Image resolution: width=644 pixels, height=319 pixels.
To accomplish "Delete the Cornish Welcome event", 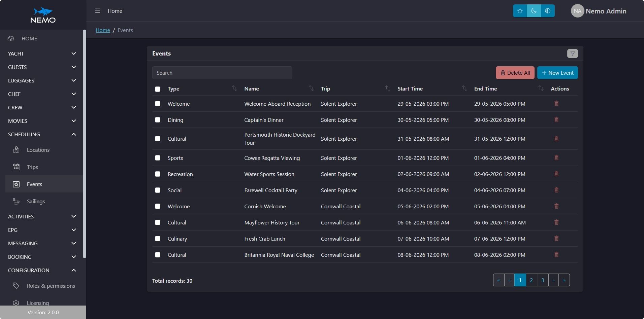I will tap(556, 206).
